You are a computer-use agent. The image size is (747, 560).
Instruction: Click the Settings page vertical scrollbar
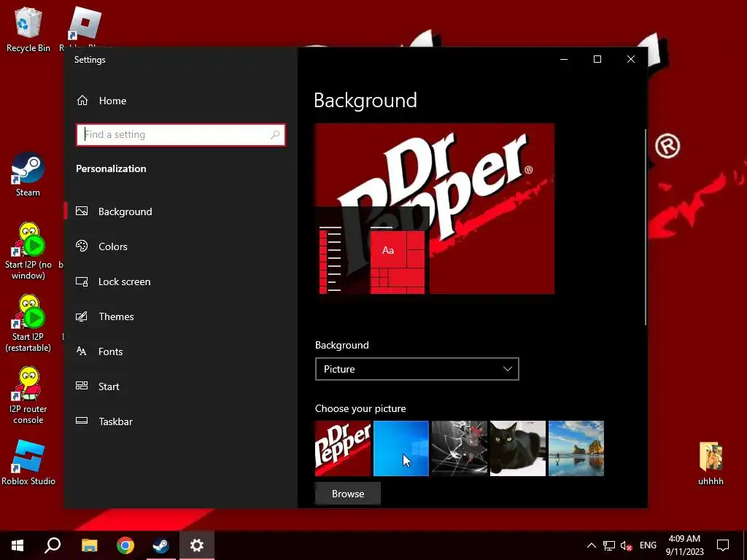646,227
